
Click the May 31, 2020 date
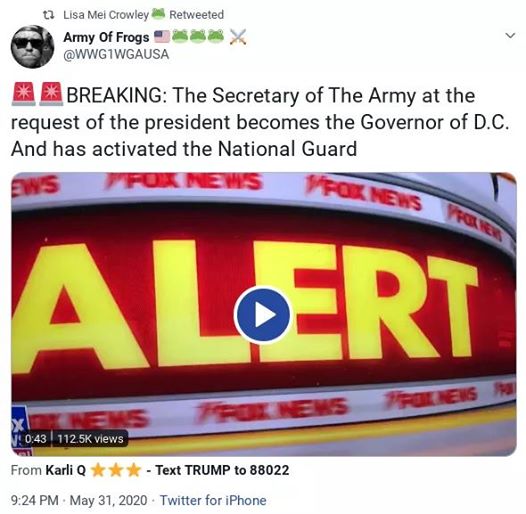[x=108, y=500]
